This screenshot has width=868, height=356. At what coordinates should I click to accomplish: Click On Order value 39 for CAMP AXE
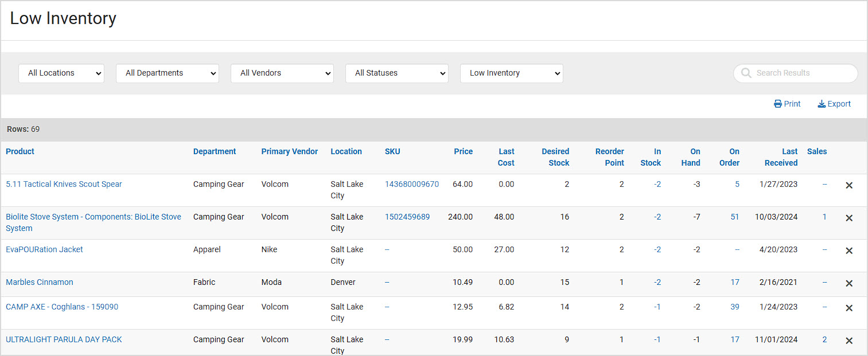[x=735, y=307]
